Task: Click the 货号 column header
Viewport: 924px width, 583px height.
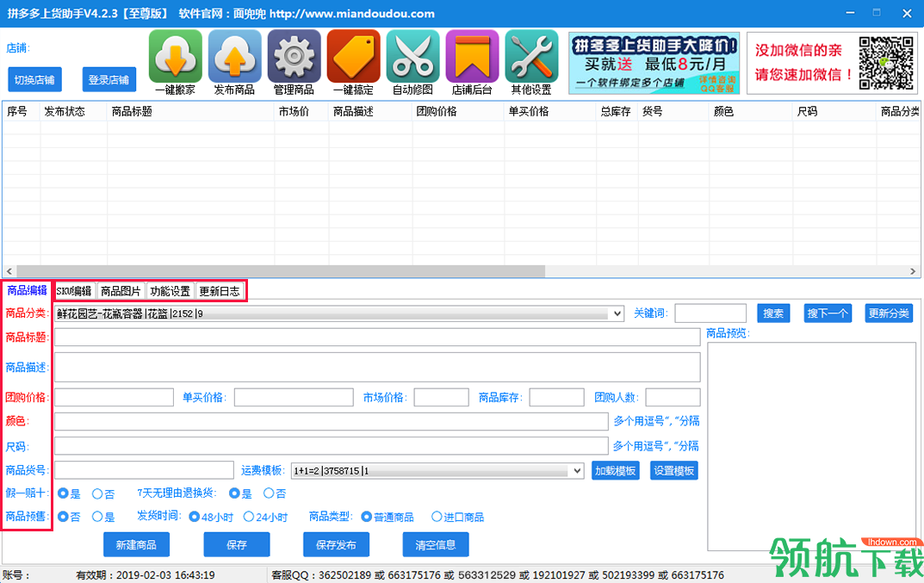Action: [673, 111]
